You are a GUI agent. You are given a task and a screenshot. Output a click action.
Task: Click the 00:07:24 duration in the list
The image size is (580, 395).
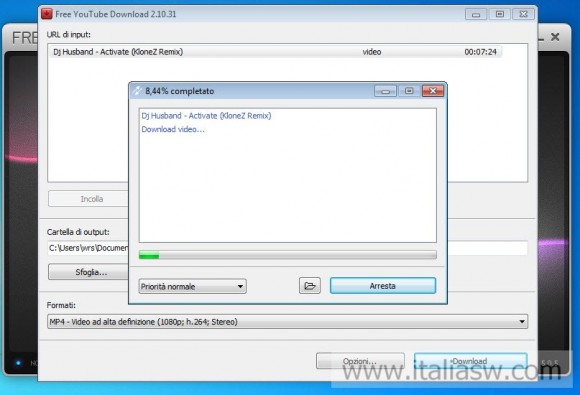pos(480,52)
